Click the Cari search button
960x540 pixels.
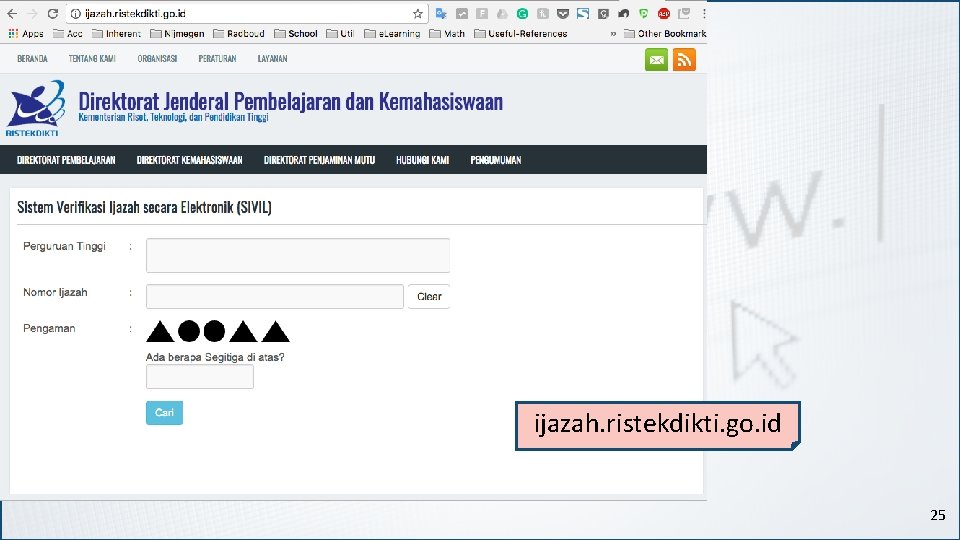(x=164, y=413)
